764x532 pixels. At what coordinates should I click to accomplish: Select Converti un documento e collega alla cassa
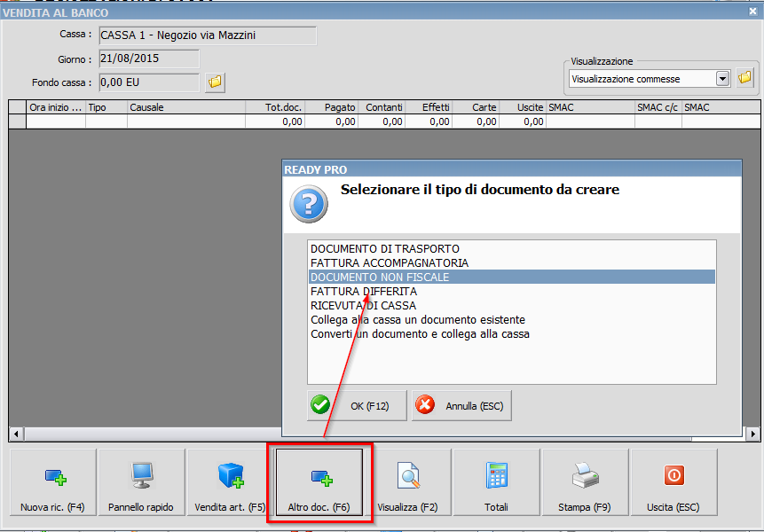[512, 334]
